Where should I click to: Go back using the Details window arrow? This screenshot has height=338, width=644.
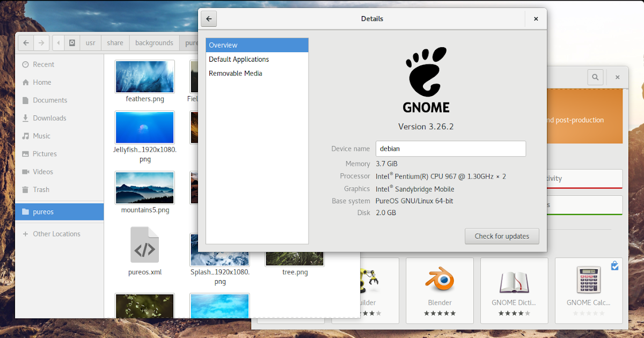[209, 18]
